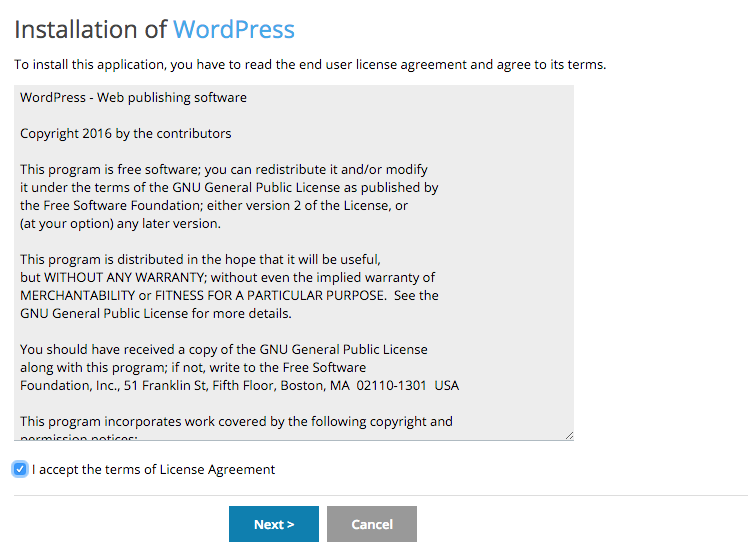Click the Cancel button
The width and height of the screenshot is (748, 558).
(x=372, y=524)
